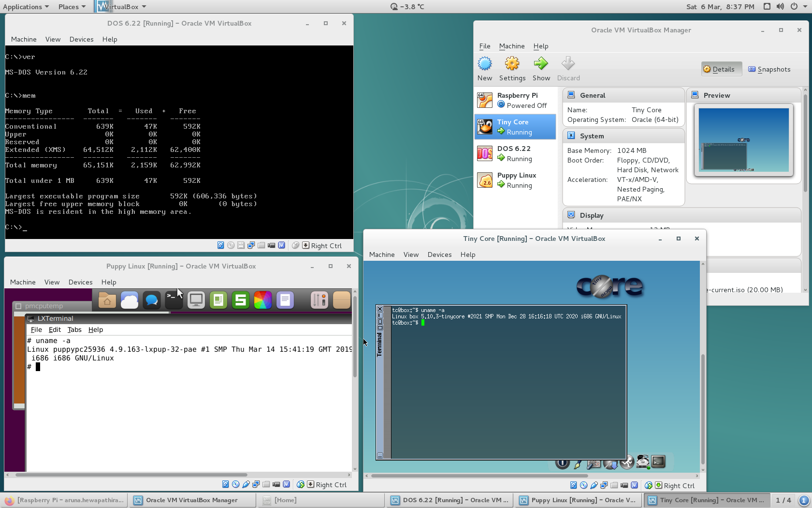Open home folder icon in Puppy dock
The height and width of the screenshot is (508, 812).
click(107, 300)
